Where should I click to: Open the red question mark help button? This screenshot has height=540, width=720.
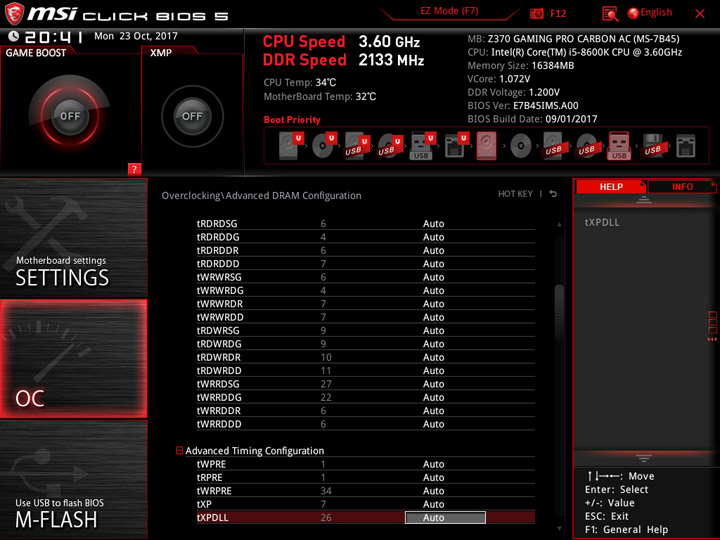coord(134,169)
